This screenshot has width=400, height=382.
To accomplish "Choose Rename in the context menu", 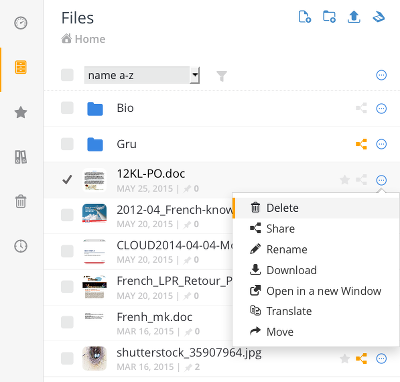I will pos(316,249).
